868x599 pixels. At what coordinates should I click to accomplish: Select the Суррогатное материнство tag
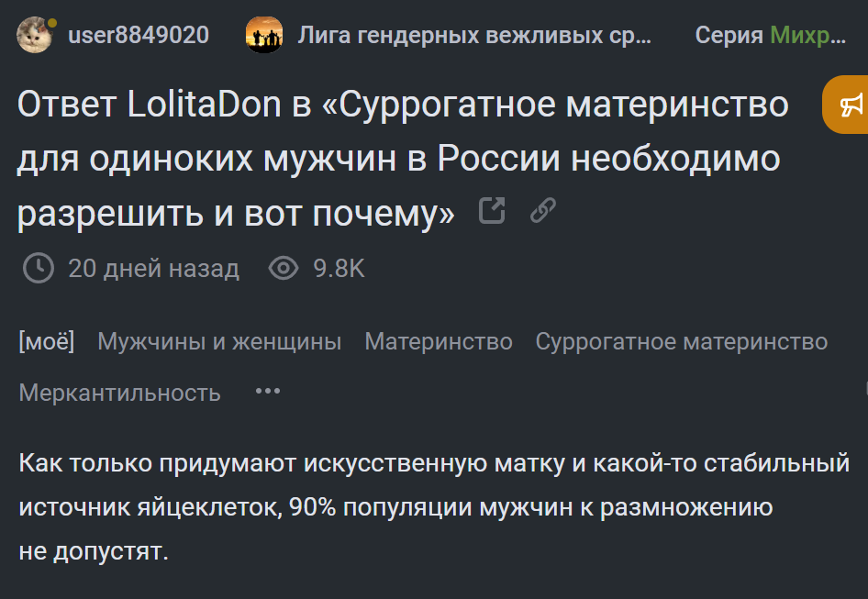[x=681, y=342]
